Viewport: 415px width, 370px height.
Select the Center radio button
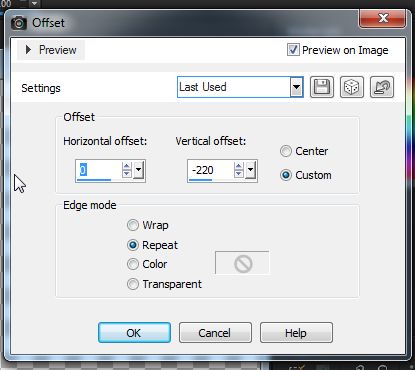286,151
